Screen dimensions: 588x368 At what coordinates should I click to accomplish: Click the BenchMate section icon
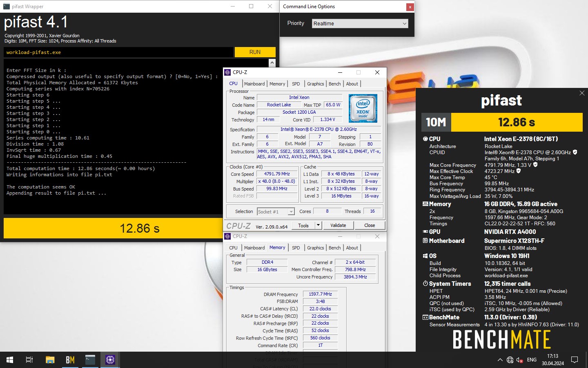pyautogui.click(x=425, y=317)
